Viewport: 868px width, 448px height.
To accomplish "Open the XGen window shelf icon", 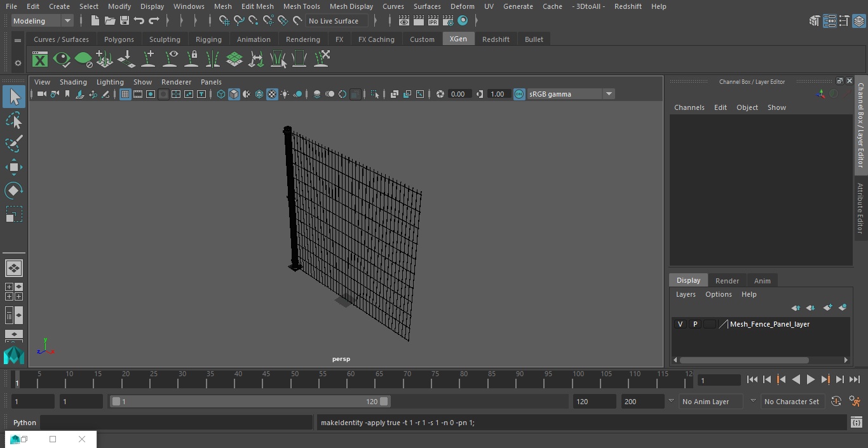I will [40, 60].
